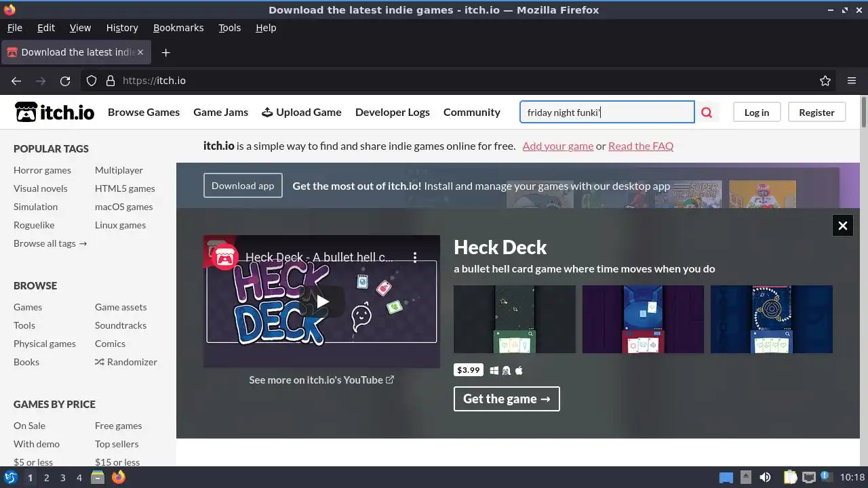Click the network tray icon
This screenshot has width=868, height=488.
[x=808, y=477]
